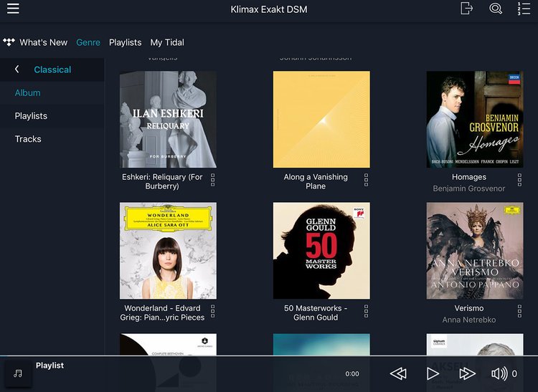The width and height of the screenshot is (538, 392).
Task: Switch to the What's New tab
Action: [43, 42]
